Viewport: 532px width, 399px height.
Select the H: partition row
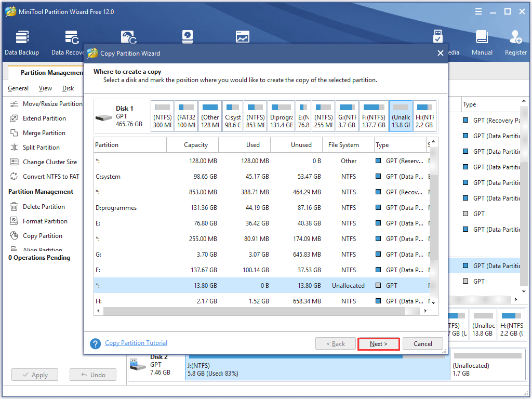(x=262, y=301)
